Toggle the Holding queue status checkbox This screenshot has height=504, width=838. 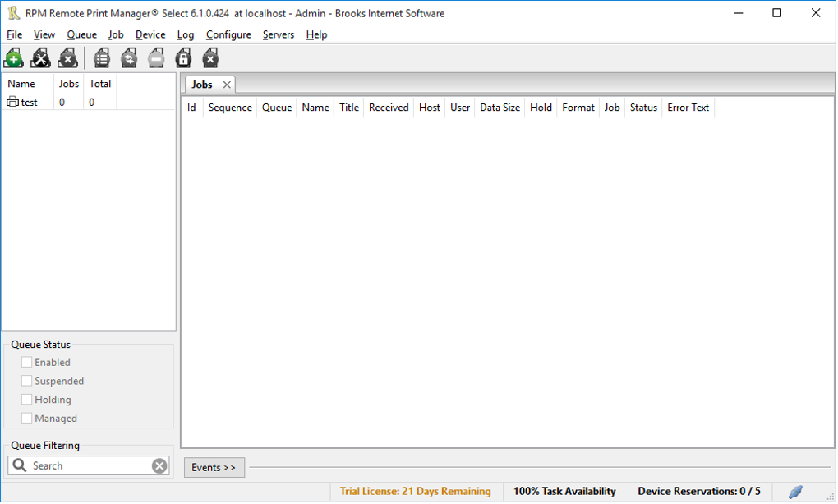pos(26,400)
